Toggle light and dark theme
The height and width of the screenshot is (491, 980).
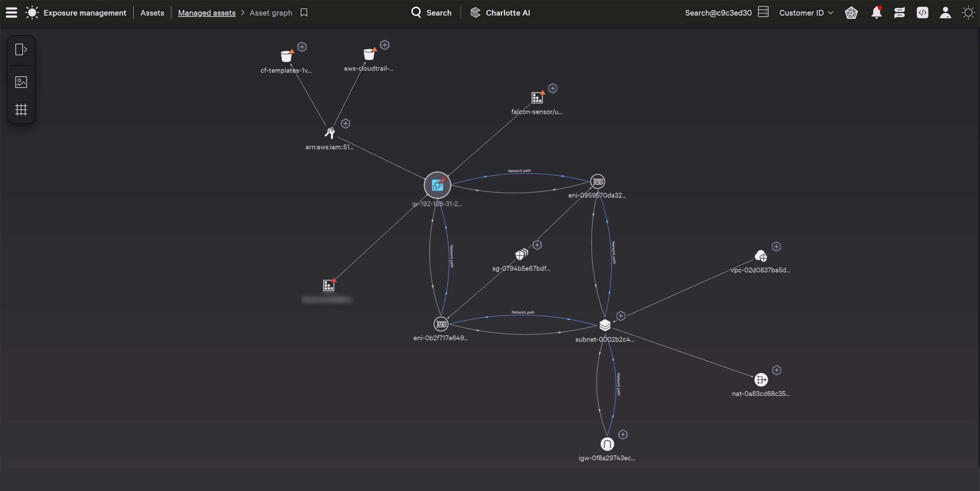[x=969, y=13]
